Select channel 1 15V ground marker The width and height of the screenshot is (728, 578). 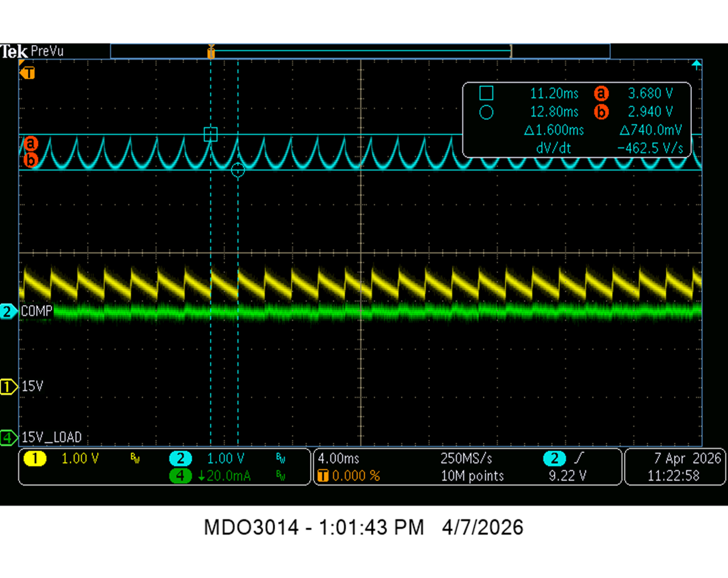[8, 387]
